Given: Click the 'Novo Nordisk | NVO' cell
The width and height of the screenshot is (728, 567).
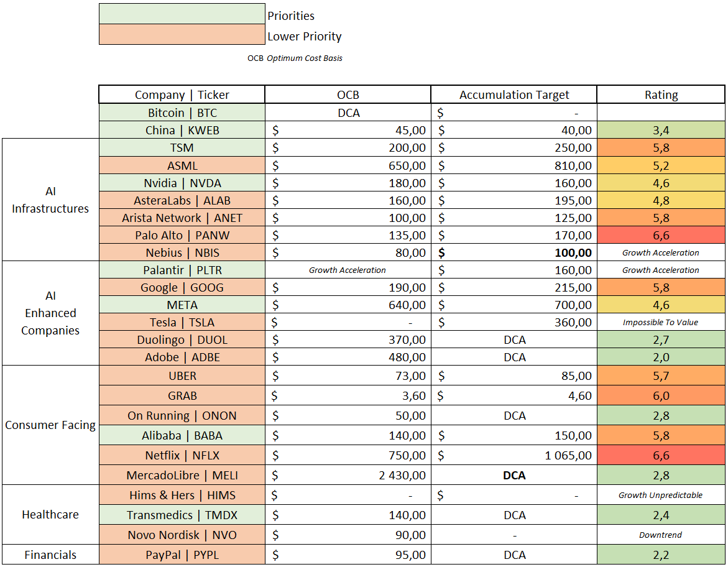Looking at the screenshot, I should tap(182, 535).
